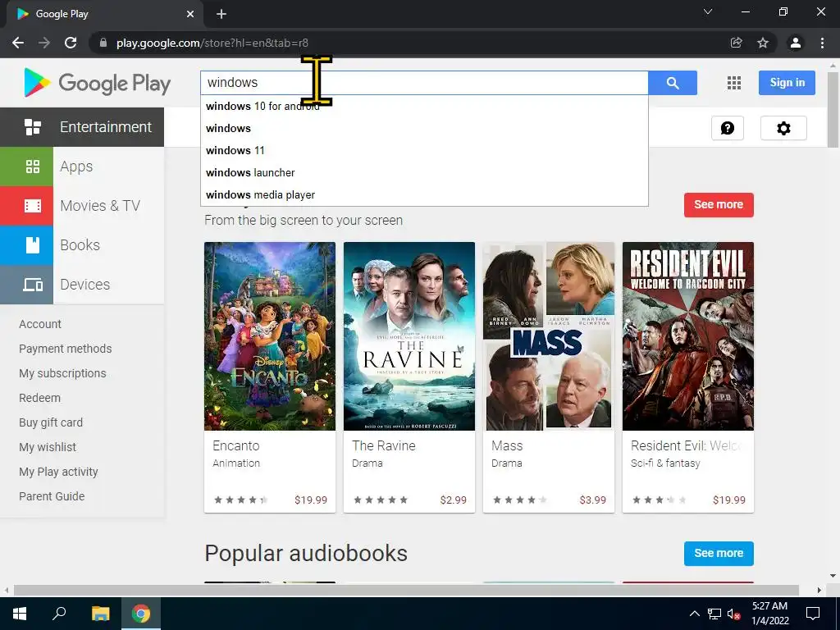Image resolution: width=840 pixels, height=630 pixels.
Task: Choose suggestion 'windows media player'
Action: [x=424, y=195]
